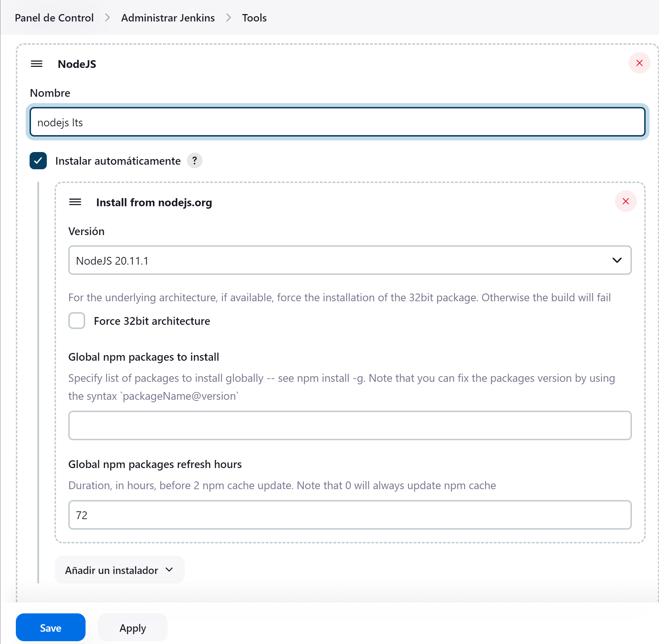Click the drag handle next to NodeJS heading
The height and width of the screenshot is (644, 659).
37,64
